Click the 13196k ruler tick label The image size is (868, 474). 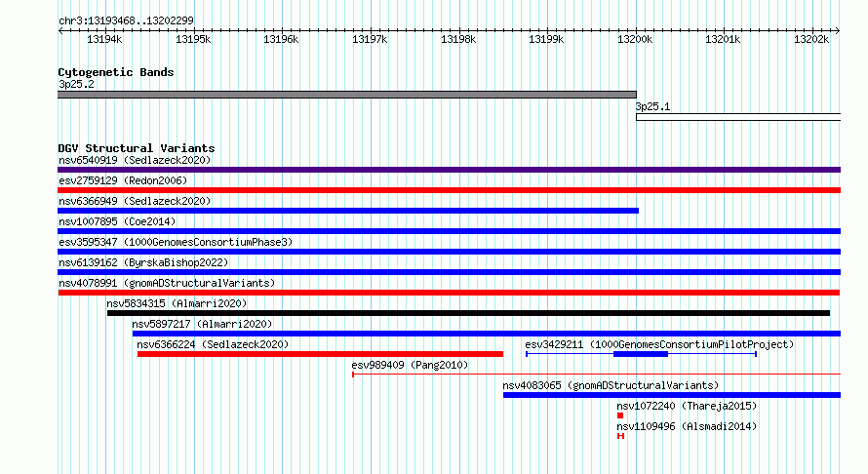tap(281, 39)
